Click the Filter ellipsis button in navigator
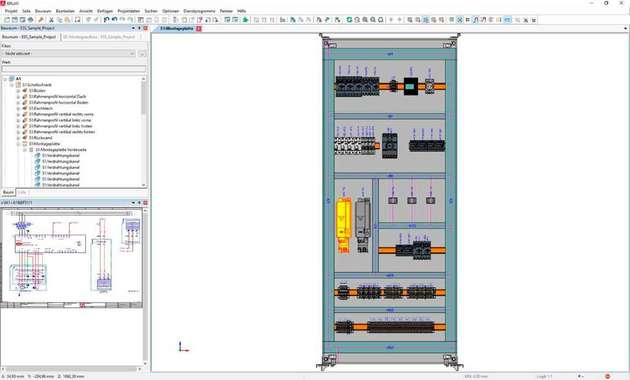The height and width of the screenshot is (380, 630). coord(142,53)
